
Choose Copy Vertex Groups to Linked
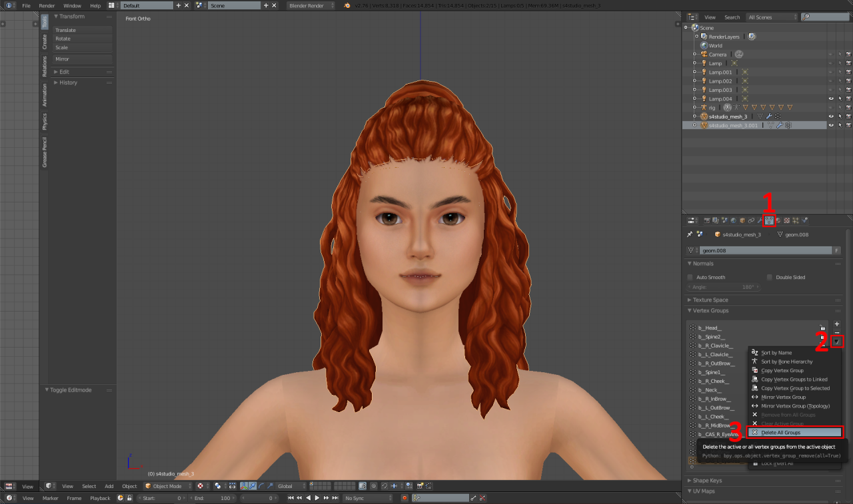tap(794, 379)
